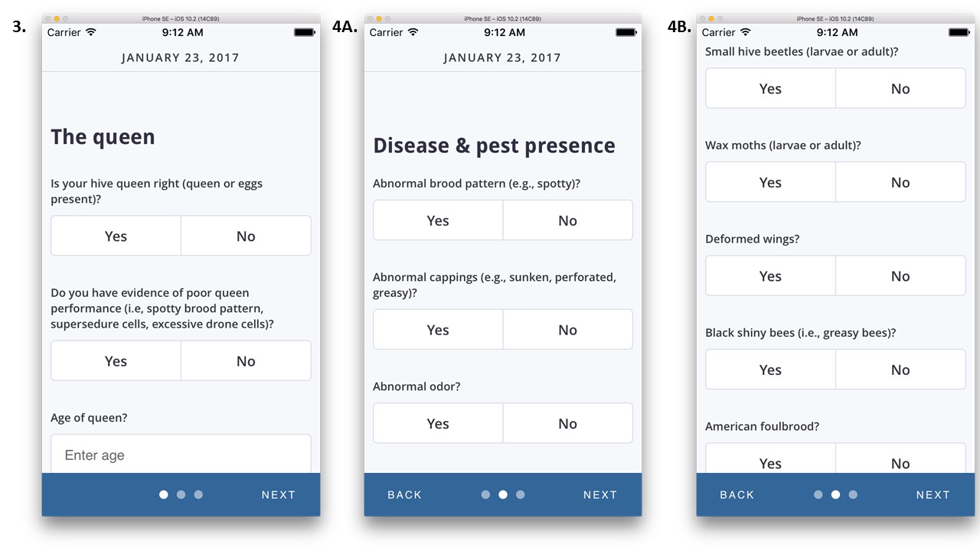The width and height of the screenshot is (980, 551).
Task: Select No for wax moths
Action: pos(900,182)
